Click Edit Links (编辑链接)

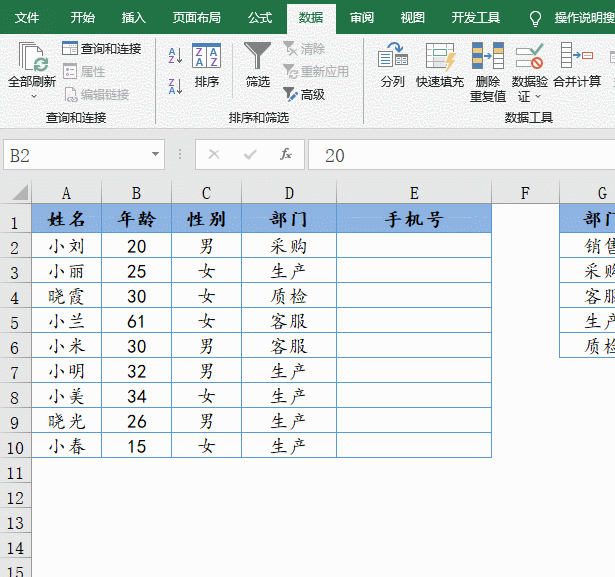(97, 95)
